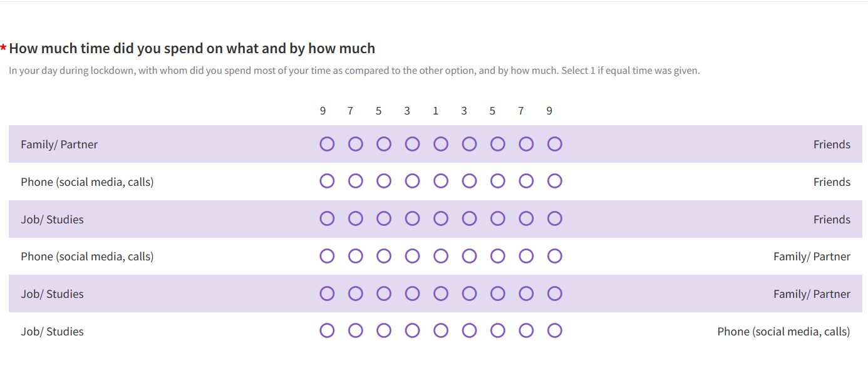Viewport: 868px width, 383px height.
Task: Pick rightmost 9 in Family/Partner vs Friends row
Action: pyautogui.click(x=554, y=145)
